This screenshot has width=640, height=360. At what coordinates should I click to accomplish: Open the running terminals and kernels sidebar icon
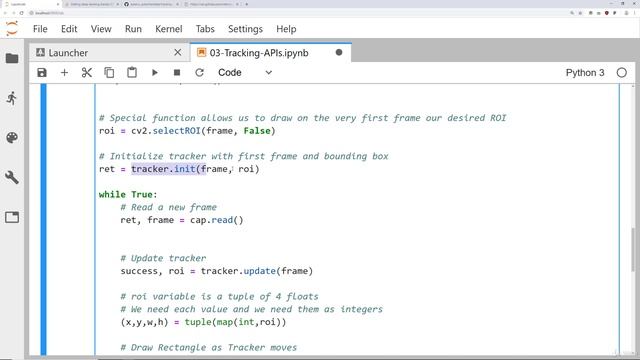tap(12, 98)
